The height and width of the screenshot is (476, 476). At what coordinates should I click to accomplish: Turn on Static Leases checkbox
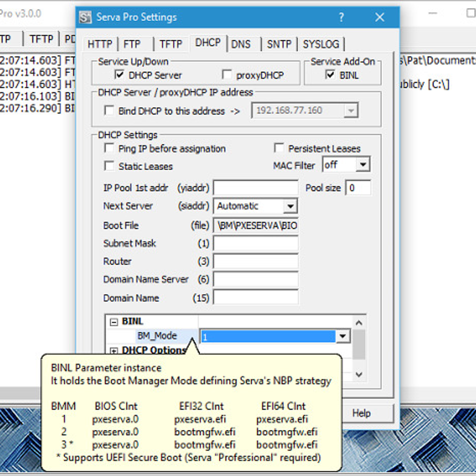tap(109, 166)
